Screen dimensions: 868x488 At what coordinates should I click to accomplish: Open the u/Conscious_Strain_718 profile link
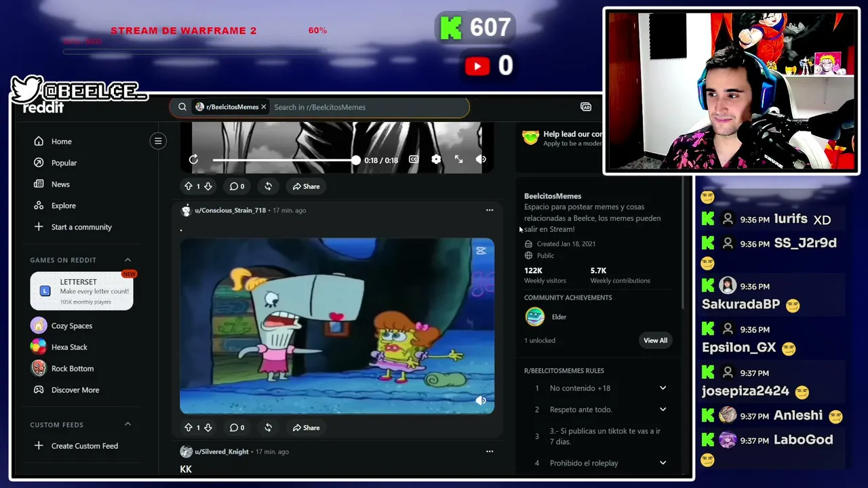tap(231, 210)
